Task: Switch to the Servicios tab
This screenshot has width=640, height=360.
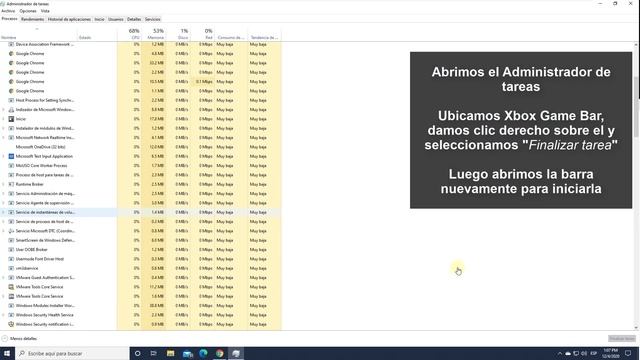Action: [x=152, y=19]
